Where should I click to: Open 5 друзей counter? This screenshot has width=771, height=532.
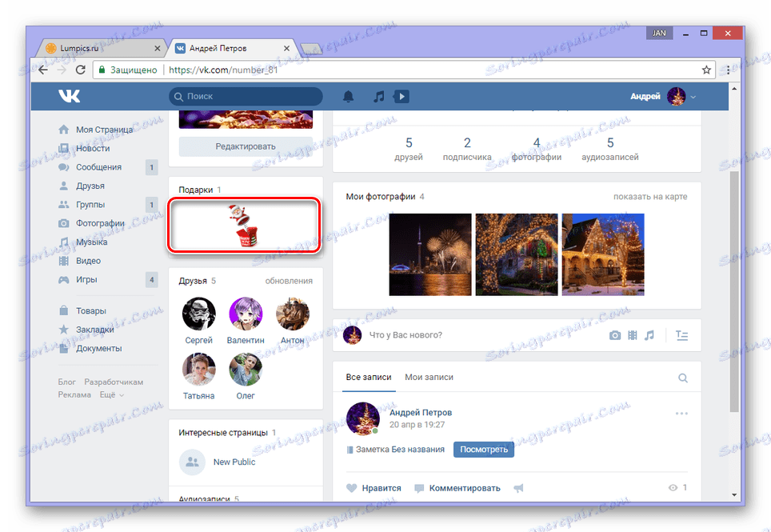point(409,149)
